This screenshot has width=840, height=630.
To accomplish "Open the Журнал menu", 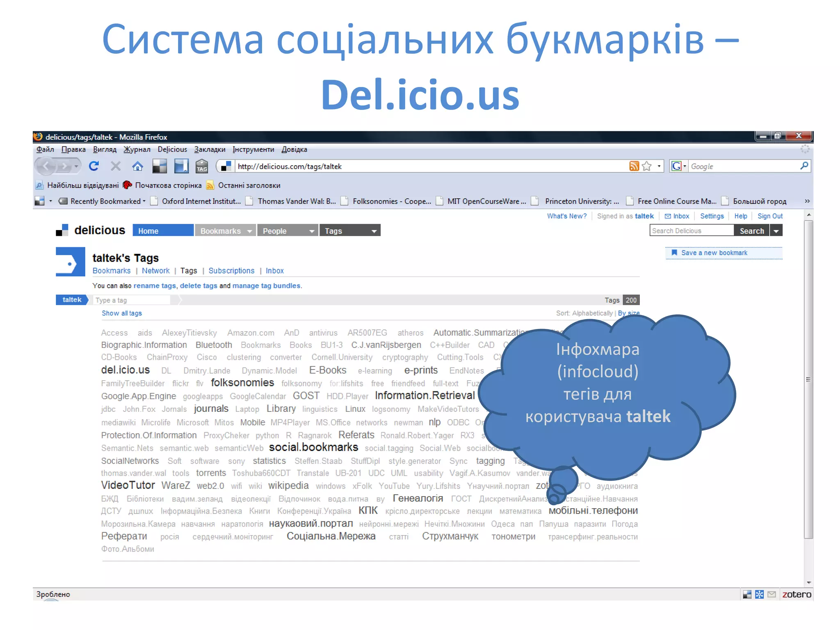I will 137,149.
